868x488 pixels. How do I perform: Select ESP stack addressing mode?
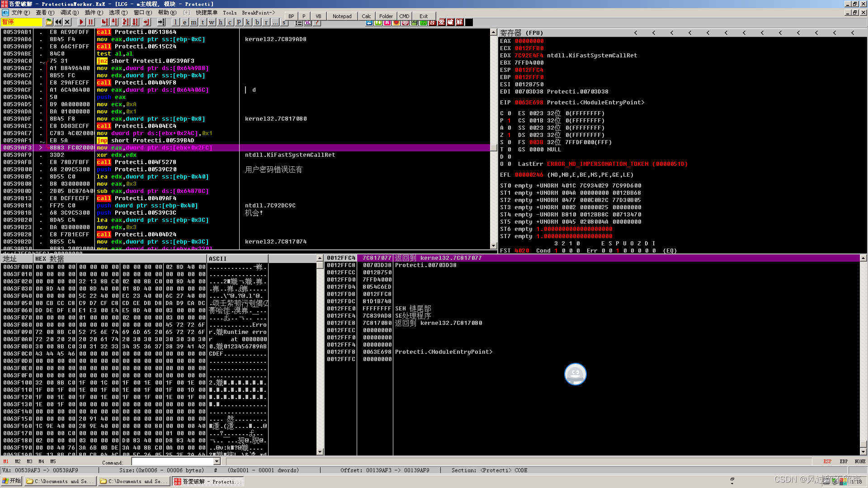tap(827, 461)
